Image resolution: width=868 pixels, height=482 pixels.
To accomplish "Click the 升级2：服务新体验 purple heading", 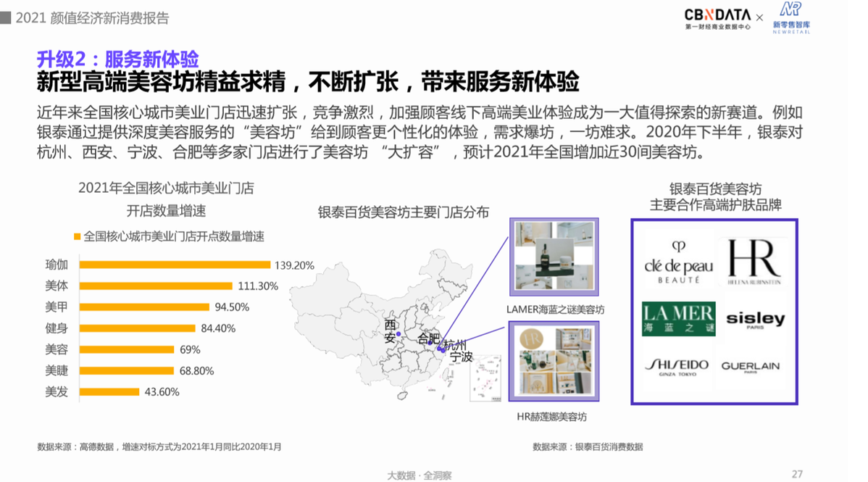I will click(118, 59).
